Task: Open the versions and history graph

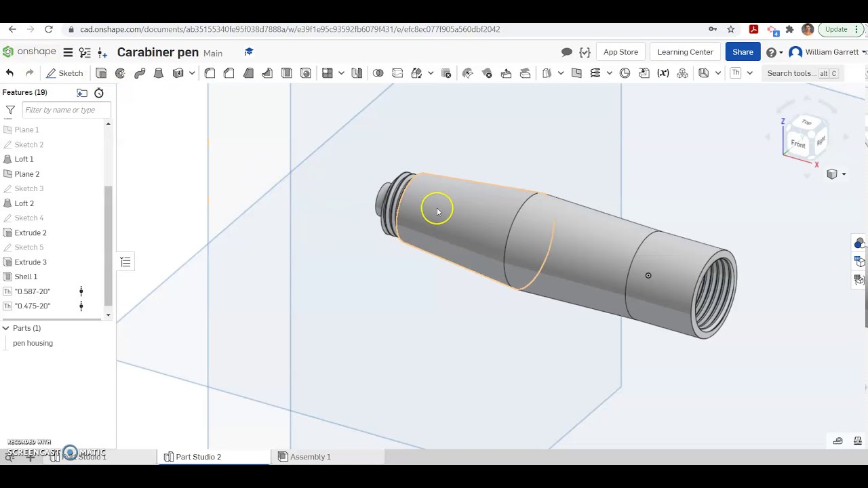Action: pyautogui.click(x=85, y=52)
